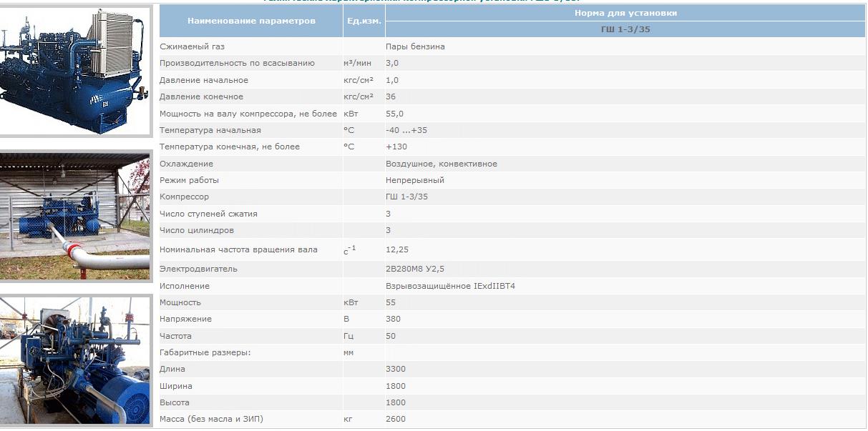Click '1800' value in Высота row
The height and width of the screenshot is (431, 868).
tap(396, 402)
